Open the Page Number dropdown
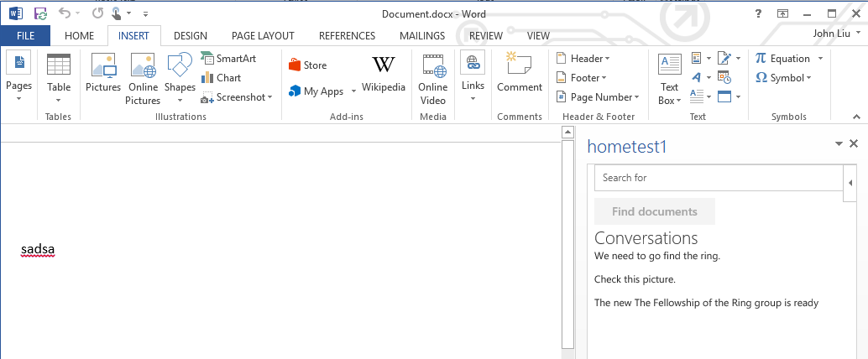The height and width of the screenshot is (359, 868). (x=599, y=97)
